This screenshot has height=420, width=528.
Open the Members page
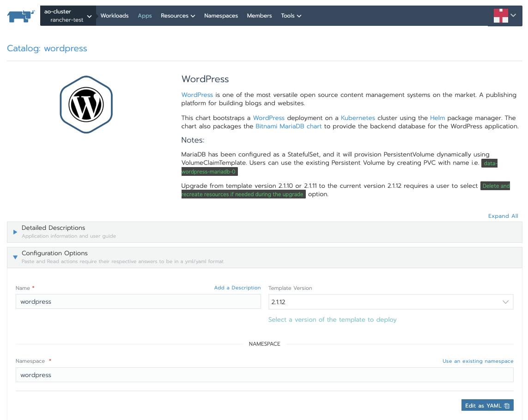(x=259, y=16)
